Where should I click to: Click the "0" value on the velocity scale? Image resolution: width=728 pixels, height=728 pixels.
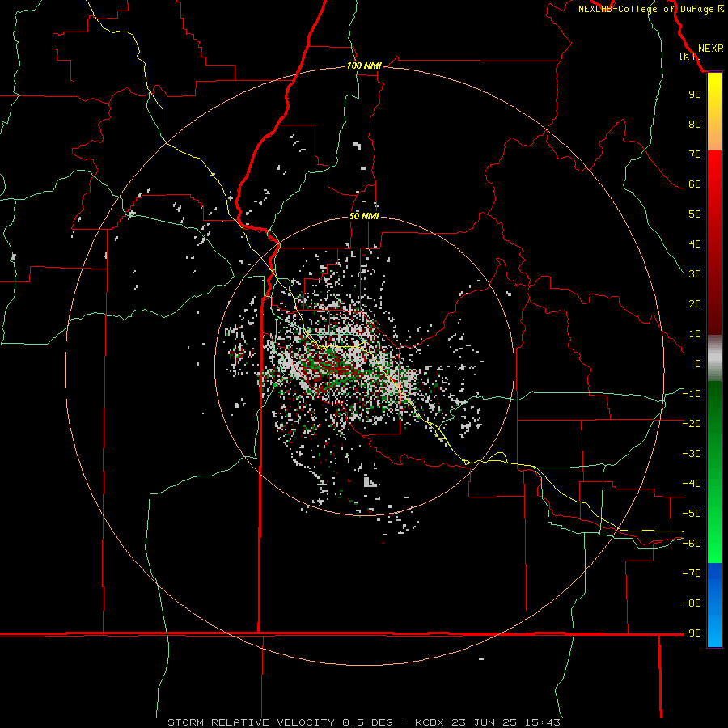[698, 363]
